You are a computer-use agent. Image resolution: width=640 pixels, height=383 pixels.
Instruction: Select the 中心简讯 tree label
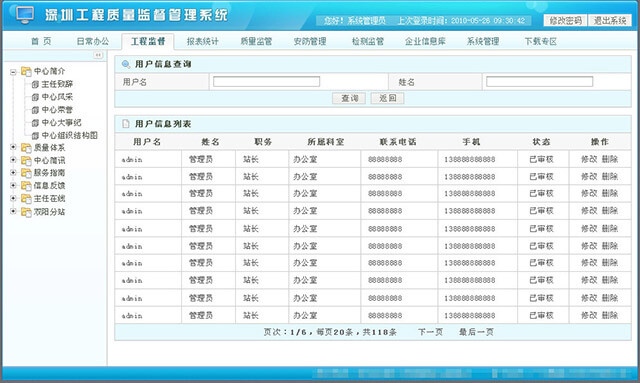pos(49,160)
